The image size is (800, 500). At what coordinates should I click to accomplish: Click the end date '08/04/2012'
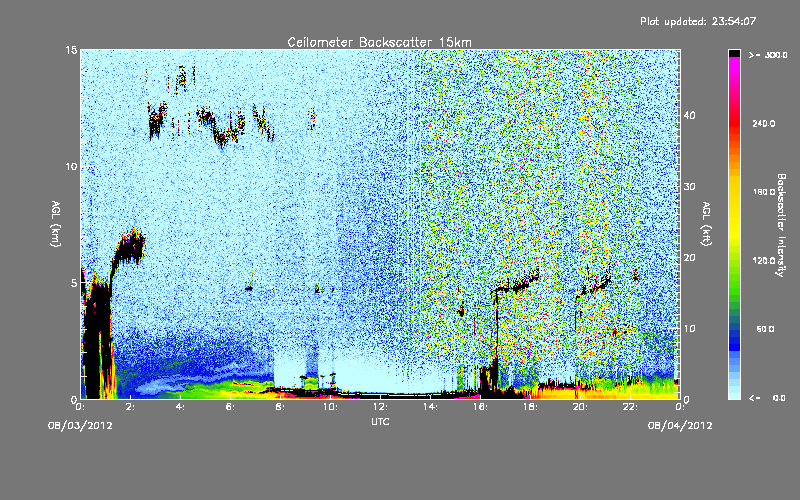[680, 426]
